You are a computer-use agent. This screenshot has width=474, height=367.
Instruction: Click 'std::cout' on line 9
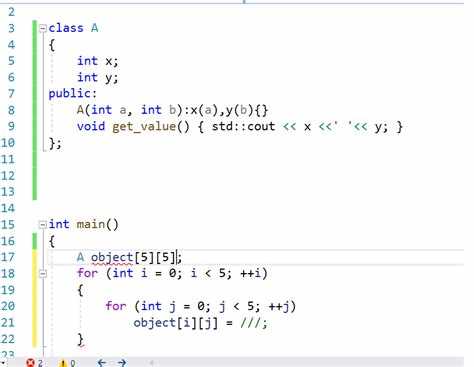click(x=243, y=126)
